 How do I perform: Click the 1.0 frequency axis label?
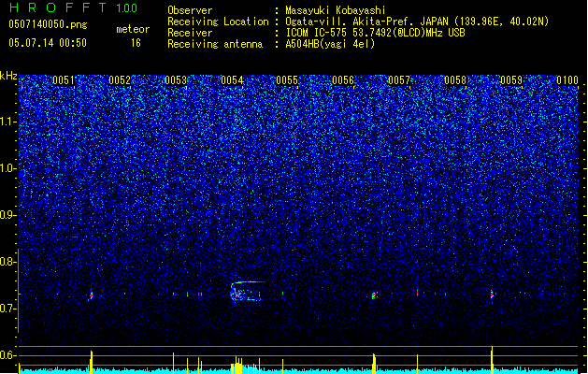[x=7, y=168]
